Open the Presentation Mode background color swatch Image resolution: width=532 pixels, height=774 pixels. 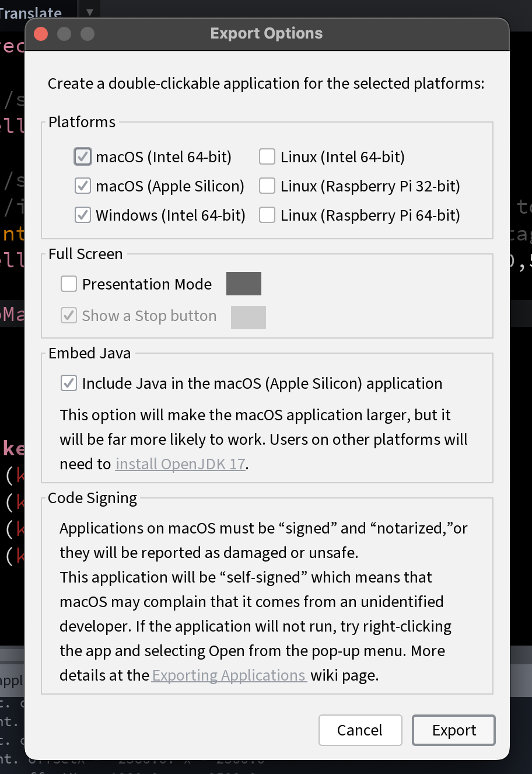point(244,284)
